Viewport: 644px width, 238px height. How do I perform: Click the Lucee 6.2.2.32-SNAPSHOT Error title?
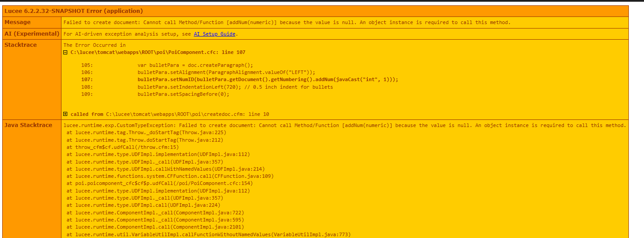(73, 11)
